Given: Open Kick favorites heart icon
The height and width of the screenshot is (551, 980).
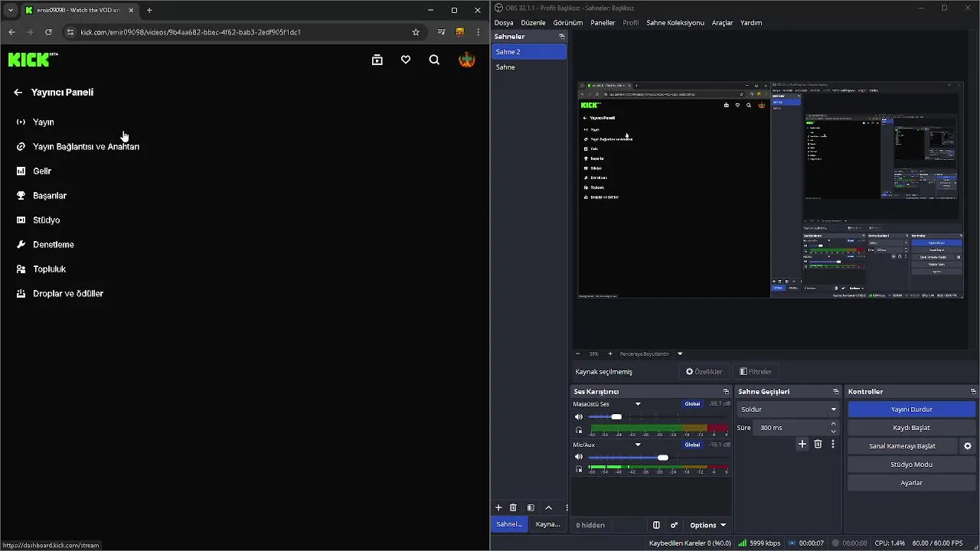Looking at the screenshot, I should click(406, 60).
